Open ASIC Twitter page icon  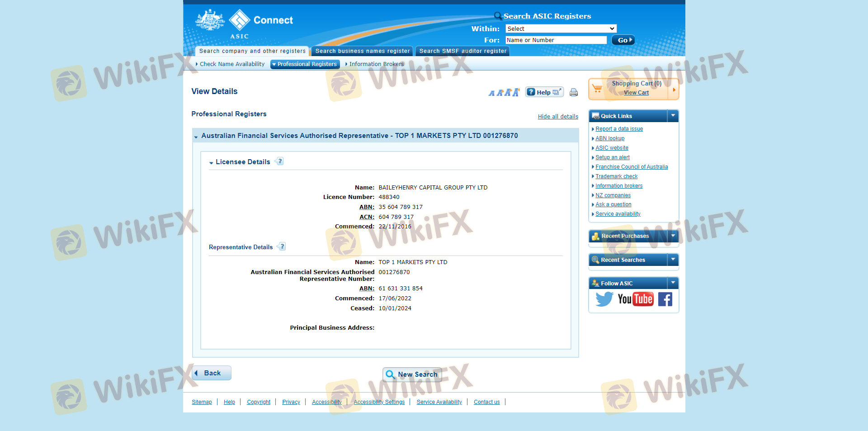coord(604,299)
